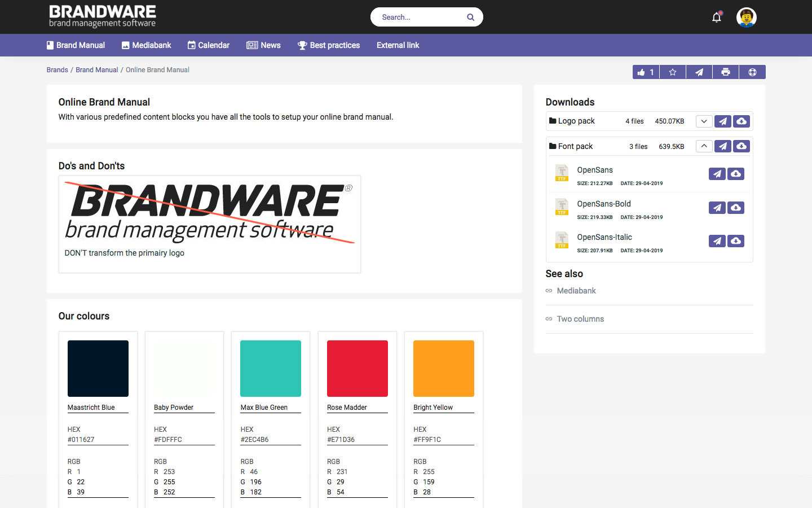The height and width of the screenshot is (508, 812).
Task: Print the page with printer icon
Action: [725, 72]
